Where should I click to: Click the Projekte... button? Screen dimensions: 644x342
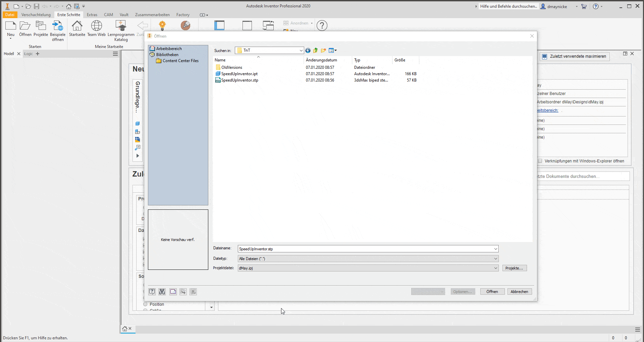(x=514, y=268)
